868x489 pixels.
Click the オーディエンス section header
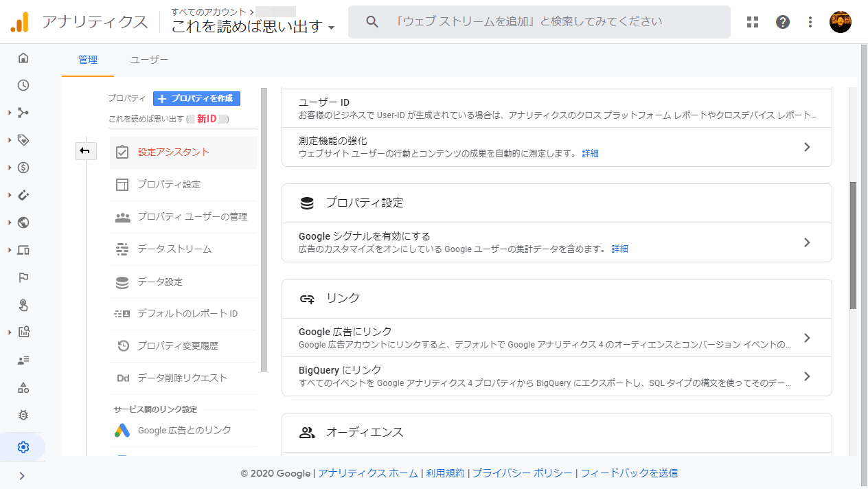tap(557, 433)
